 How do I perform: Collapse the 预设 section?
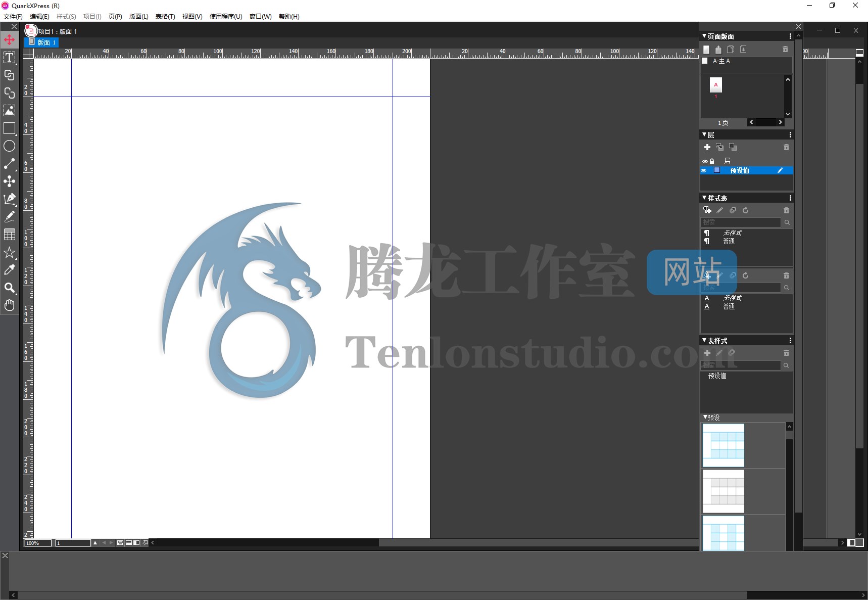pos(705,417)
